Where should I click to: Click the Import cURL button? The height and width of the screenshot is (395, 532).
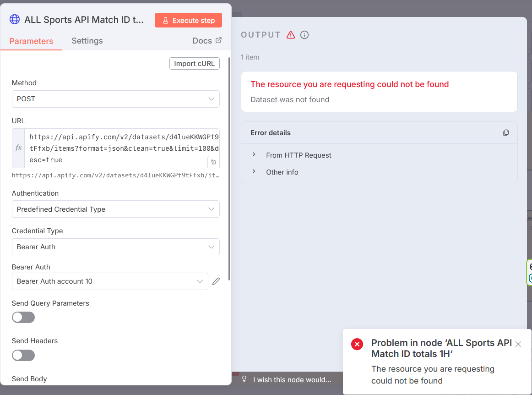[x=195, y=64]
